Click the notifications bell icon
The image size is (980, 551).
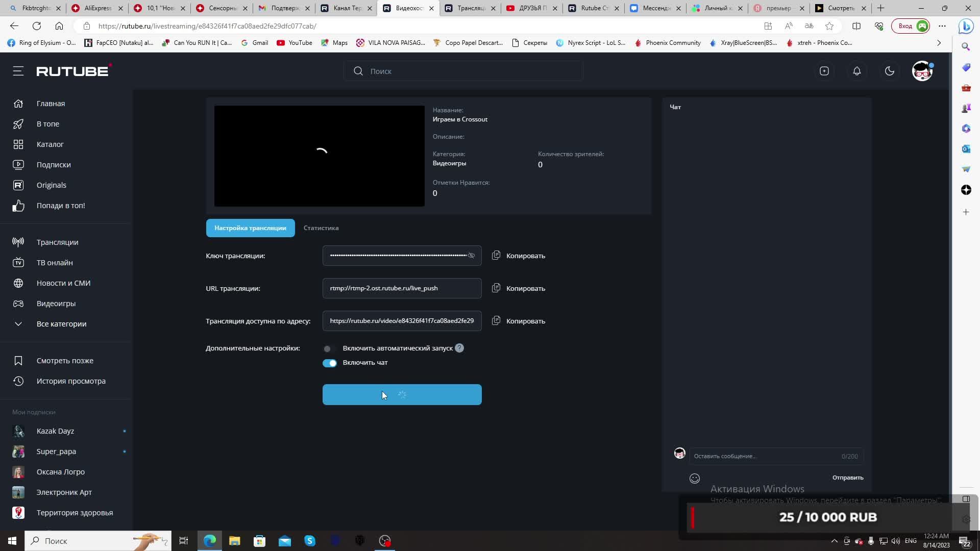click(x=857, y=71)
